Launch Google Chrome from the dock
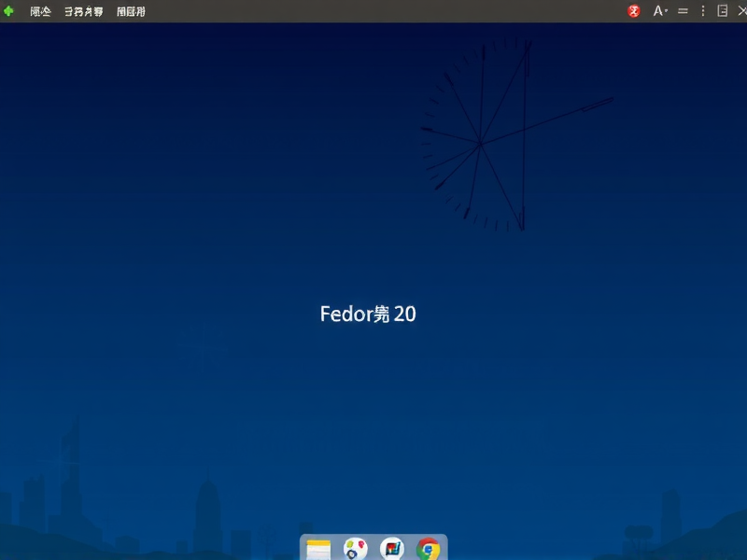 429,548
